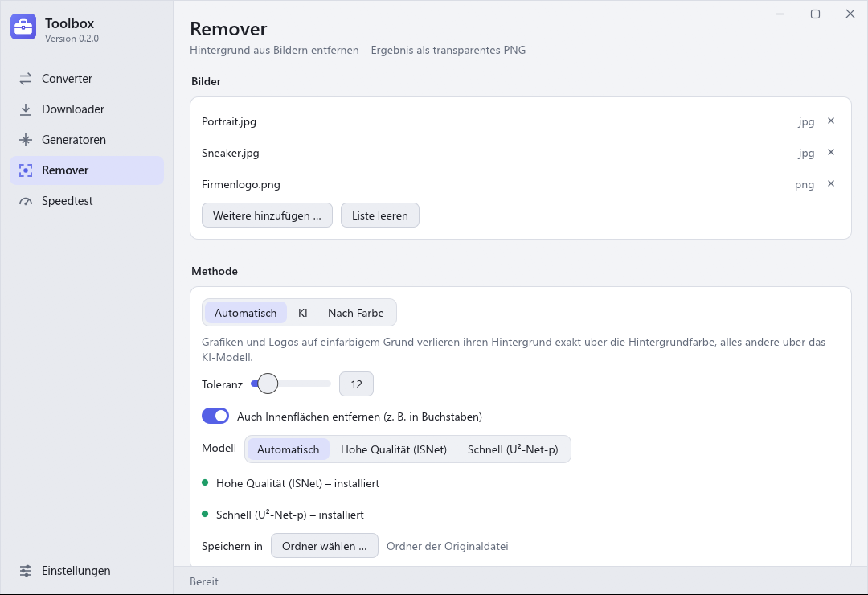Open the Downloader page

tap(87, 109)
